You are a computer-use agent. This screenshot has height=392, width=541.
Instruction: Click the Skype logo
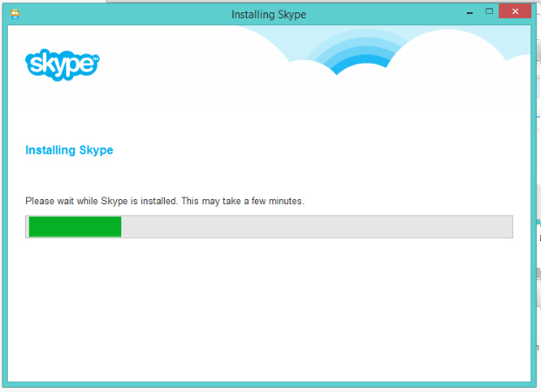click(x=63, y=65)
